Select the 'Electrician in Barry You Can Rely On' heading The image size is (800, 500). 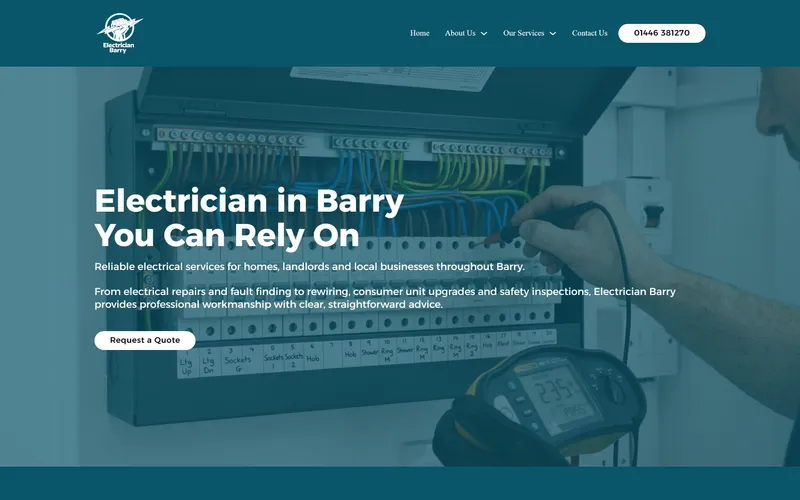(x=249, y=218)
